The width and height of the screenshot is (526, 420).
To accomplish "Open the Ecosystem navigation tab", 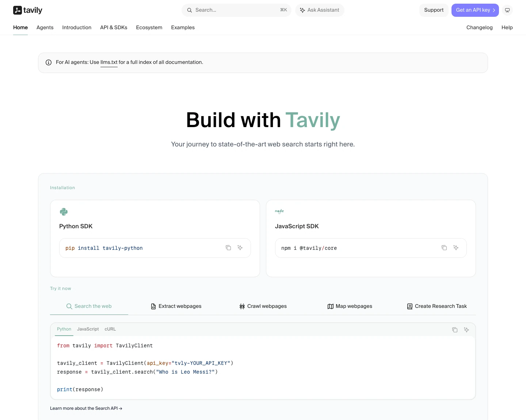I will pos(149,27).
